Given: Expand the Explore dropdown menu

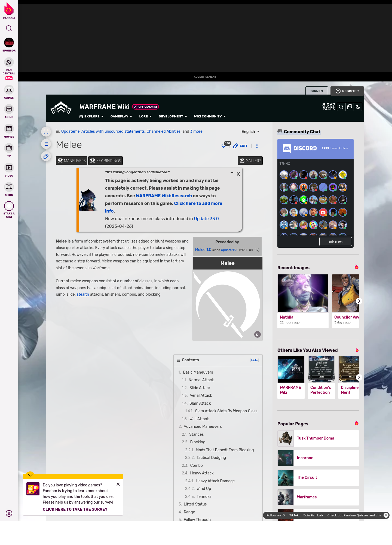Looking at the screenshot, I should 91,116.
